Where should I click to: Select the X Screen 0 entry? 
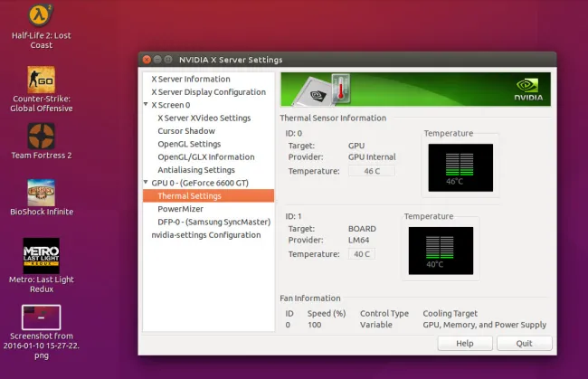coord(171,105)
